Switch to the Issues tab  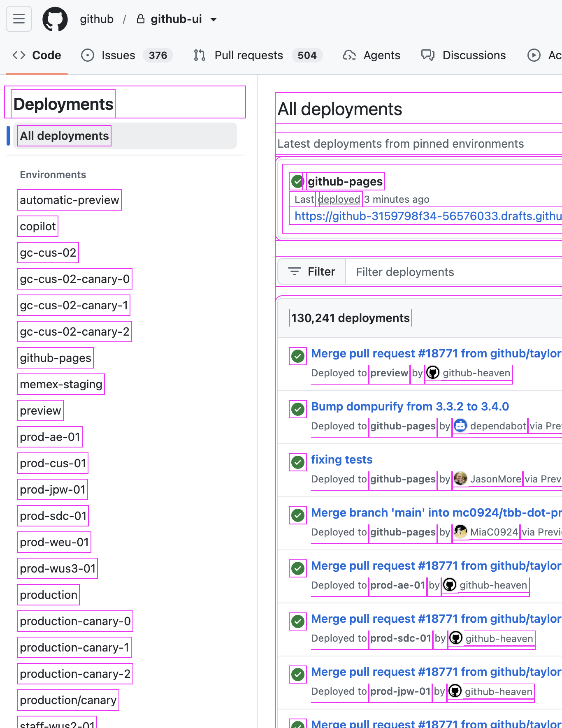tap(118, 55)
